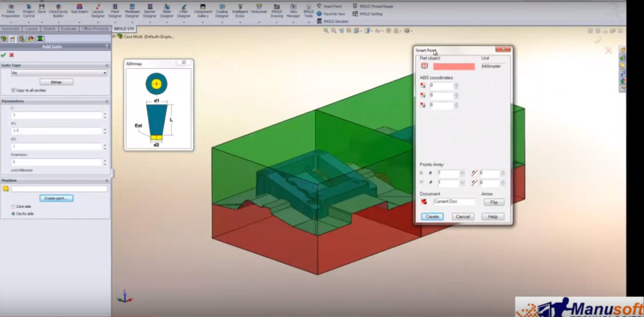644x317 pixels.
Task: Select the FeatureManager tree tab icon
Action: coord(4,39)
